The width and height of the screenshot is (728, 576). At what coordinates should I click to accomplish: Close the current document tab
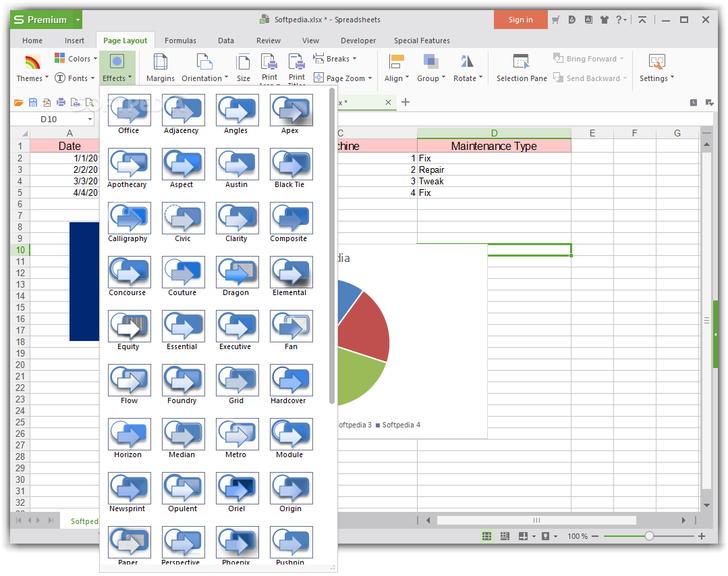388,102
